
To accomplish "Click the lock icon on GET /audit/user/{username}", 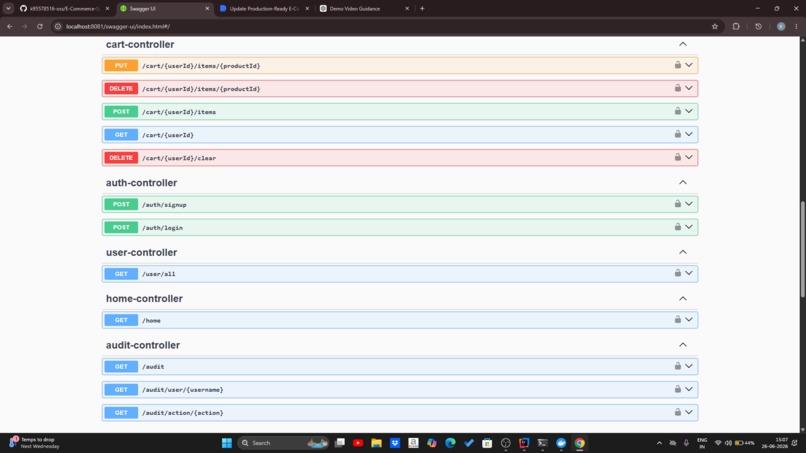I will [x=677, y=389].
